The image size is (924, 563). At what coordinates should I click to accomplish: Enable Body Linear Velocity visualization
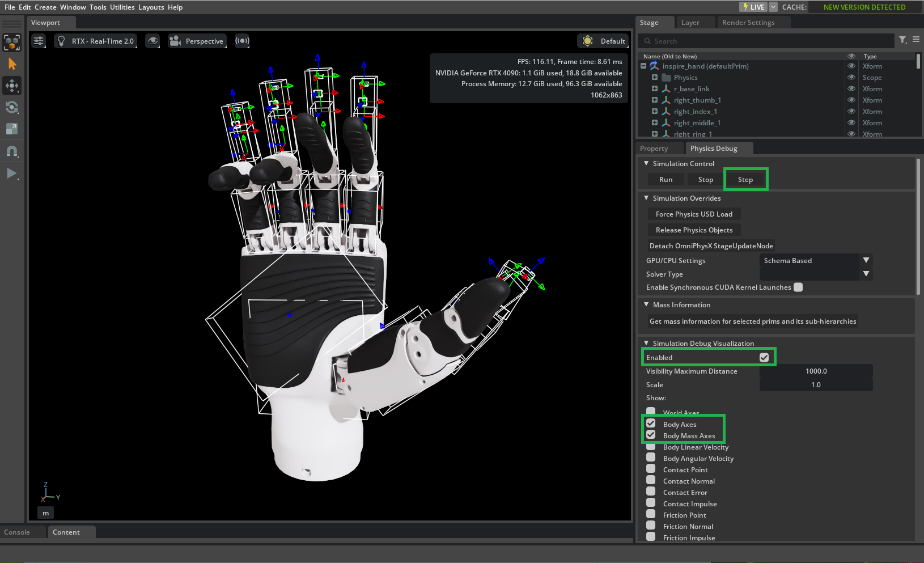(x=650, y=447)
